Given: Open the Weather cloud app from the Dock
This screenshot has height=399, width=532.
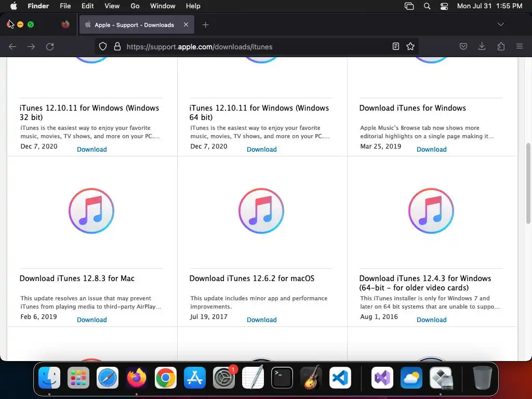Looking at the screenshot, I should pos(411,378).
